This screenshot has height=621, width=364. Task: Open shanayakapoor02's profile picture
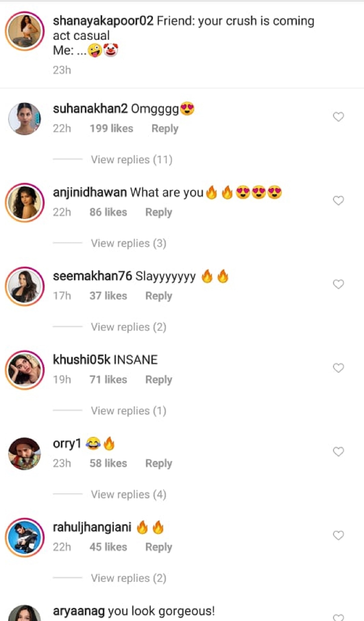(x=25, y=31)
